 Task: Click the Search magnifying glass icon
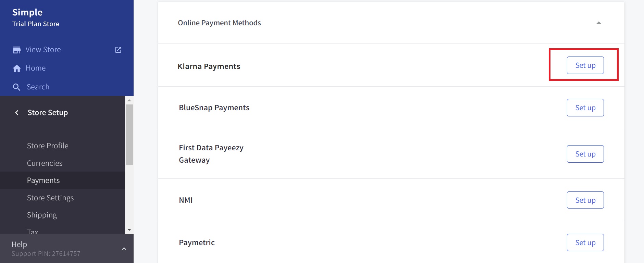tap(16, 87)
